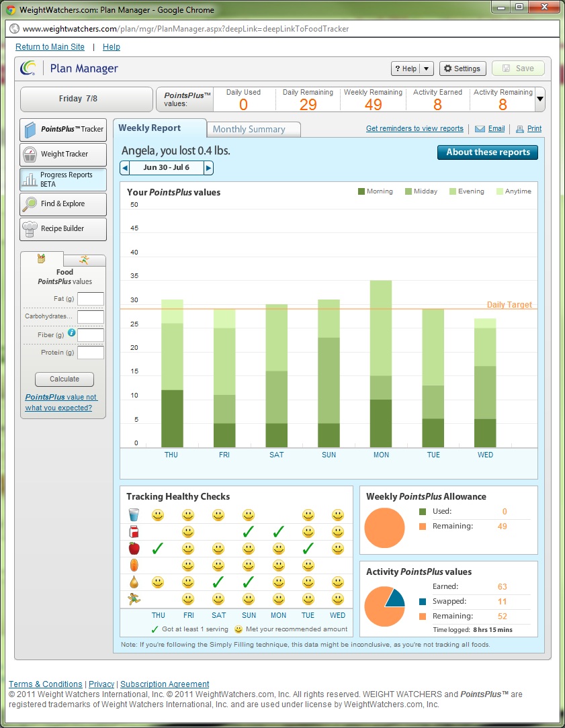The image size is (565, 728).
Task: Expand the PointsPlus values summary arrow
Action: coord(540,99)
